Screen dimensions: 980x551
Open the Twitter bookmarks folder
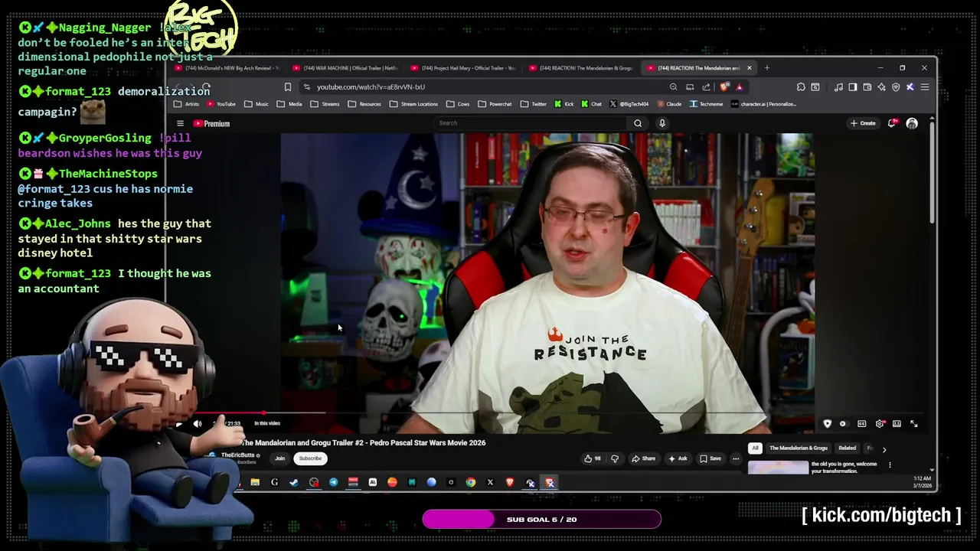point(534,104)
